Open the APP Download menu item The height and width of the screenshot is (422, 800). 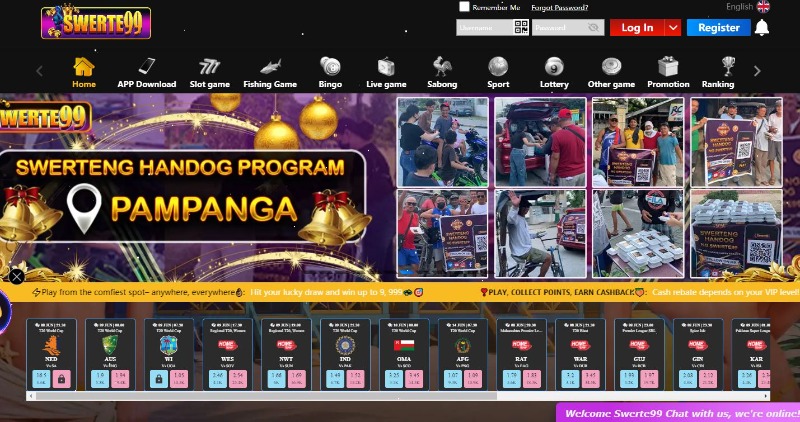tap(146, 72)
